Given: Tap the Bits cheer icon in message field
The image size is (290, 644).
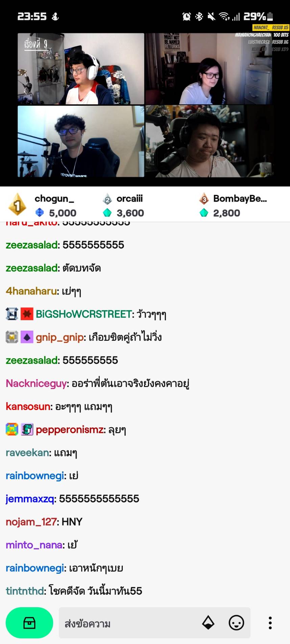Looking at the screenshot, I should coord(208,623).
